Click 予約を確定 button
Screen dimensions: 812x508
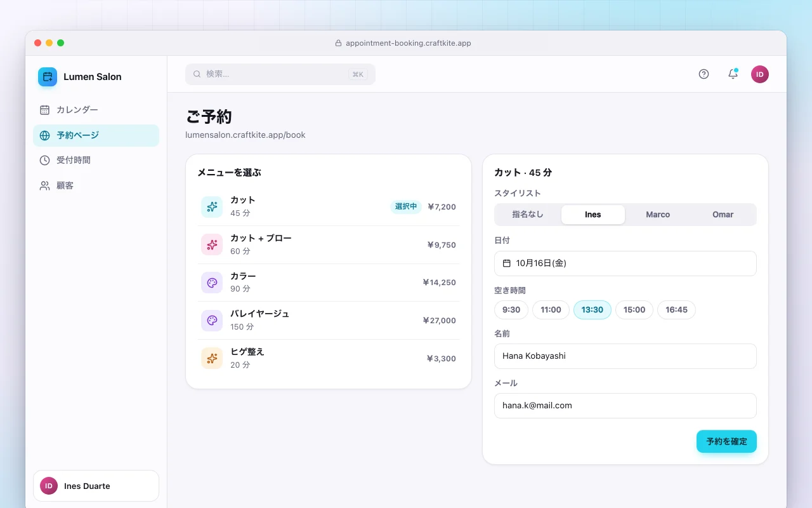click(726, 441)
